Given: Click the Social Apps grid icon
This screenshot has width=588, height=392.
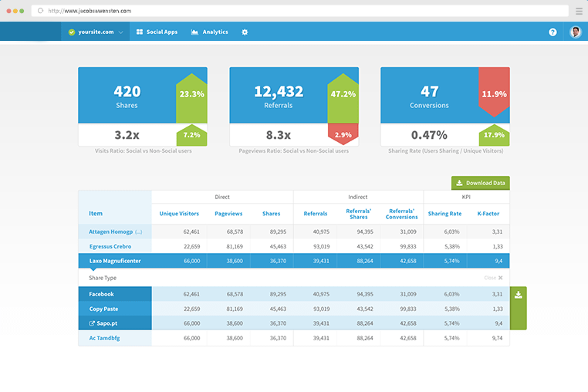Looking at the screenshot, I should 140,32.
